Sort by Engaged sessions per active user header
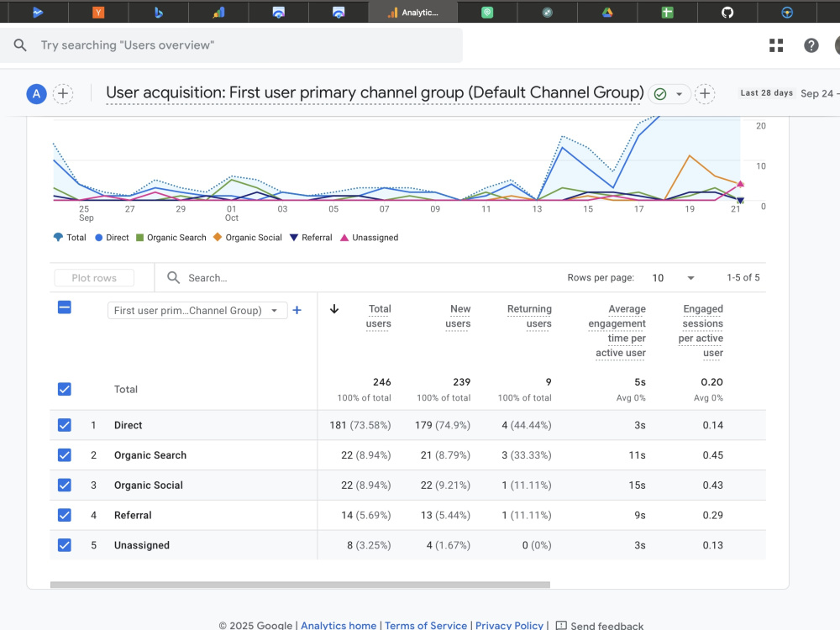This screenshot has height=630, width=840. coord(701,330)
